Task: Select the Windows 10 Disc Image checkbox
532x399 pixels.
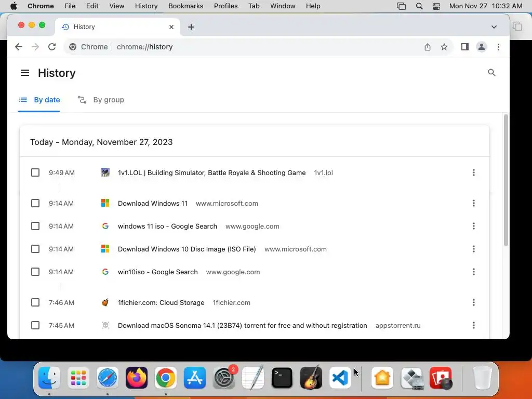Action: 35,249
